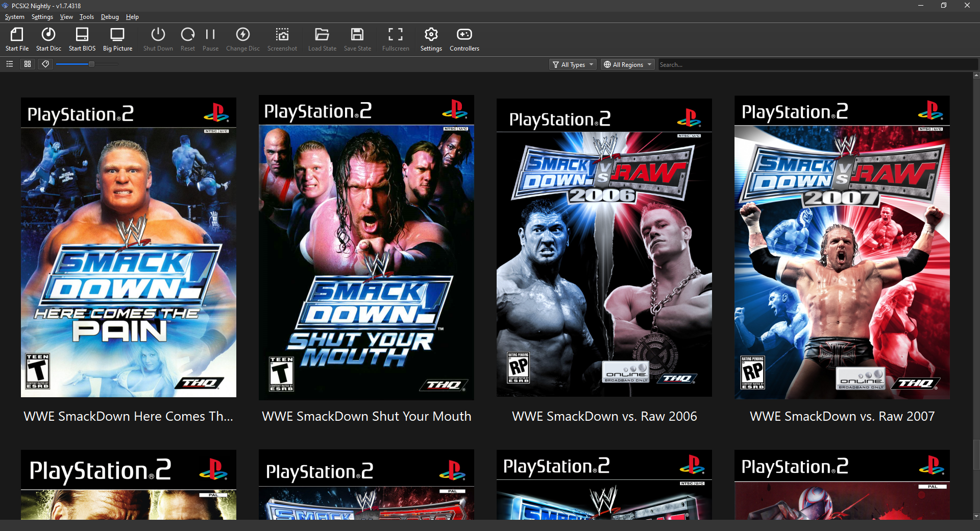Click the Reset toolbar icon
Image resolution: width=980 pixels, height=531 pixels.
point(188,39)
